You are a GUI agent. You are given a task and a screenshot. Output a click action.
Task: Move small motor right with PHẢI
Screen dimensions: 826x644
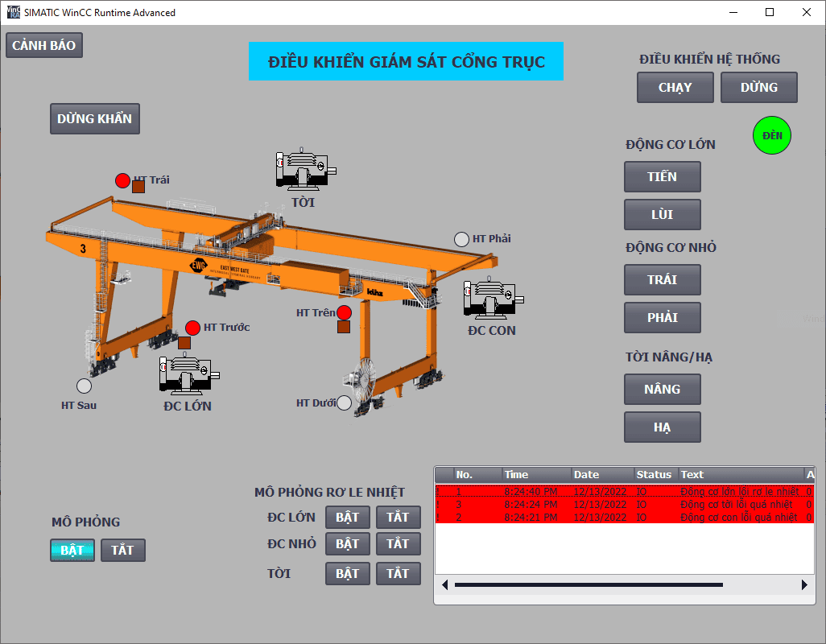click(x=663, y=317)
